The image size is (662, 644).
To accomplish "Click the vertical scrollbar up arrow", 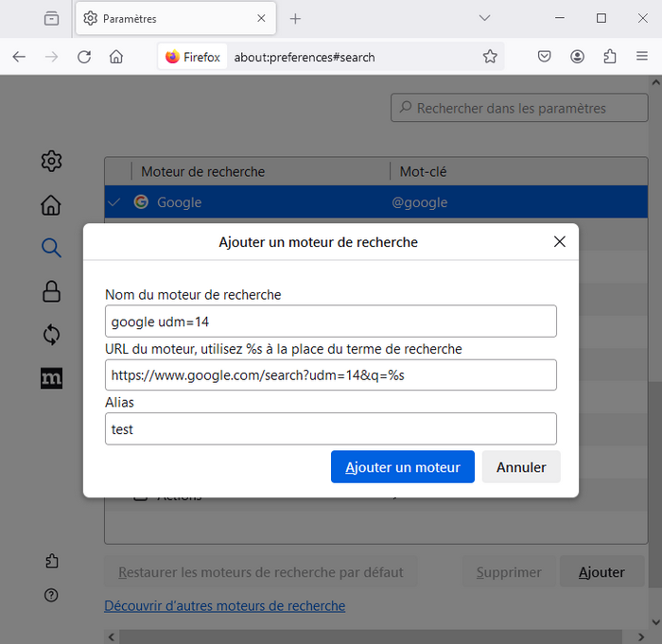I will pyautogui.click(x=655, y=82).
